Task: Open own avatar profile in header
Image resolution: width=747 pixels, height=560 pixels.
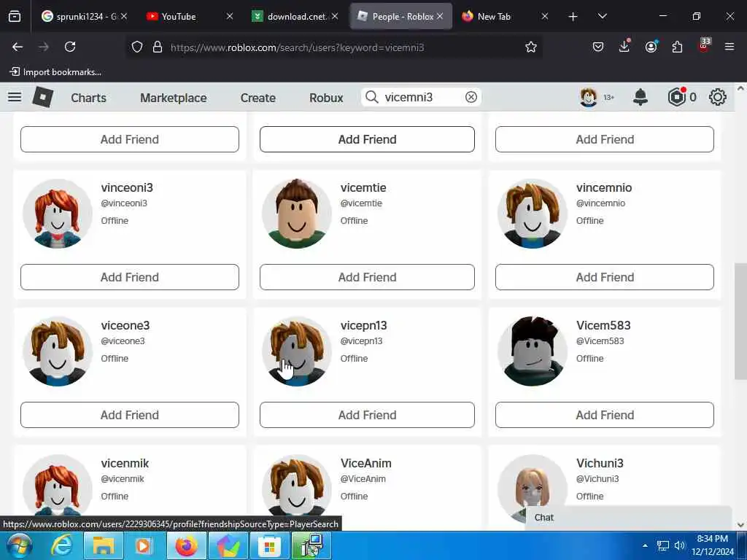Action: click(589, 97)
